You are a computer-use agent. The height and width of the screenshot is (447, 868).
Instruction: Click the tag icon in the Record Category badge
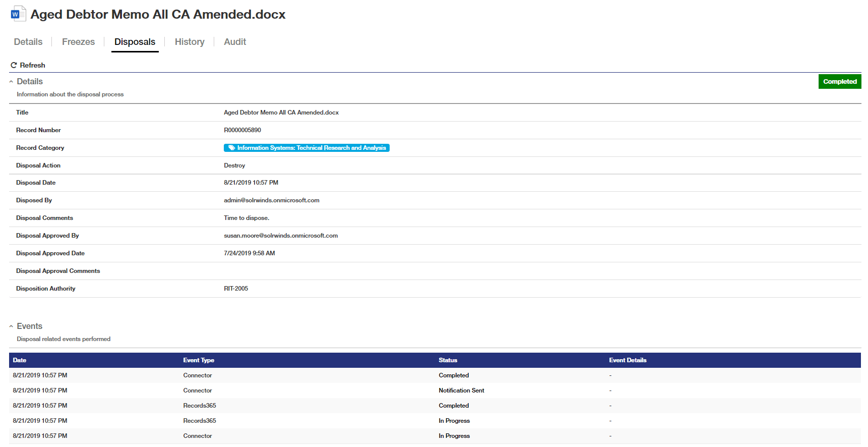231,148
